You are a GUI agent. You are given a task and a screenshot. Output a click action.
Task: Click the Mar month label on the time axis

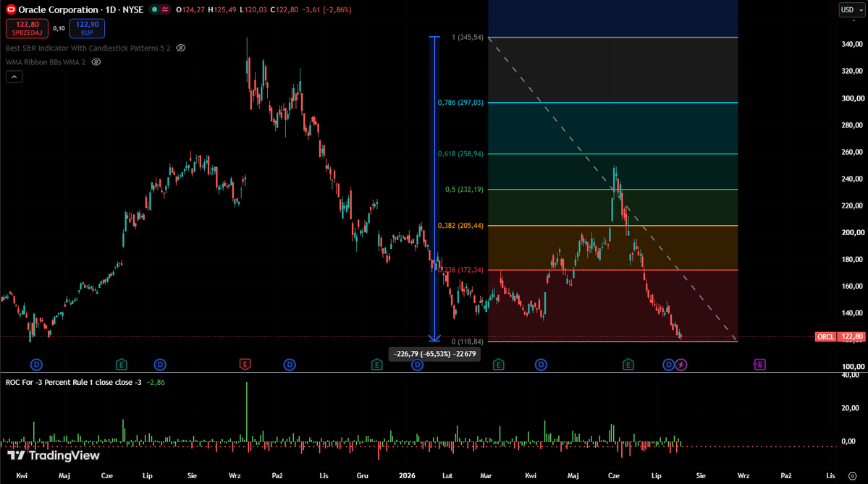[486, 476]
